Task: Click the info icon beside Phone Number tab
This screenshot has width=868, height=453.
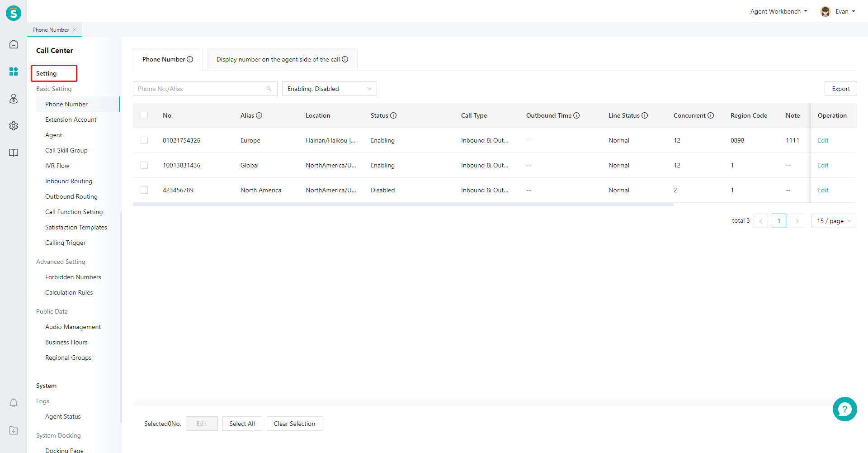Action: click(x=190, y=59)
